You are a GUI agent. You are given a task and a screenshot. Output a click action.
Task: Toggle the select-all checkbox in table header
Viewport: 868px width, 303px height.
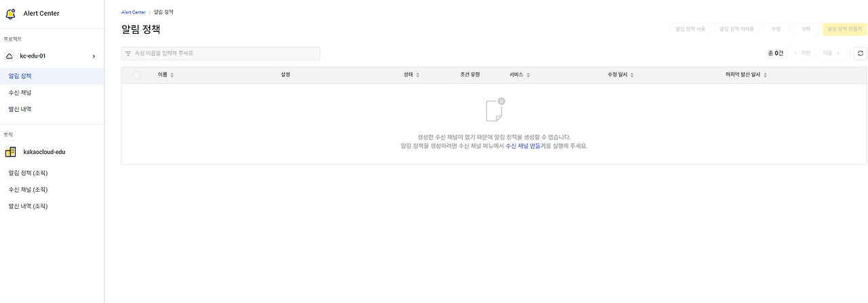coord(136,75)
